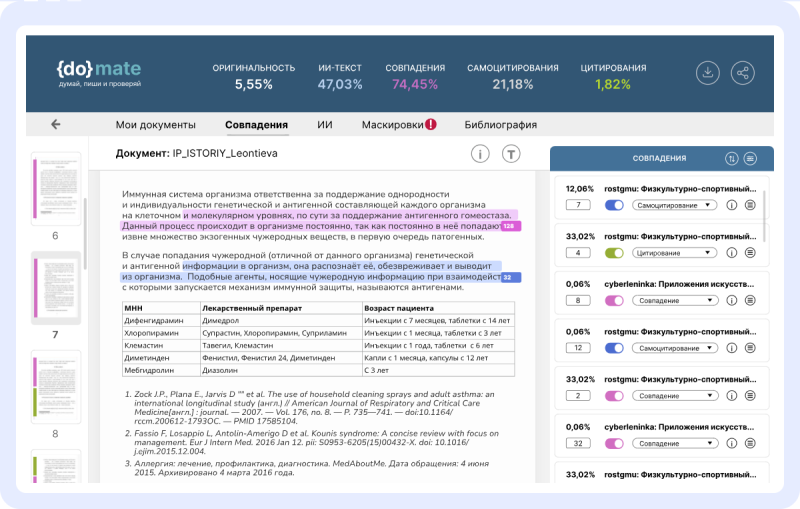Viewport: 800px width, 509px height.
Task: Click the {do}mate logo
Action: click(x=99, y=73)
